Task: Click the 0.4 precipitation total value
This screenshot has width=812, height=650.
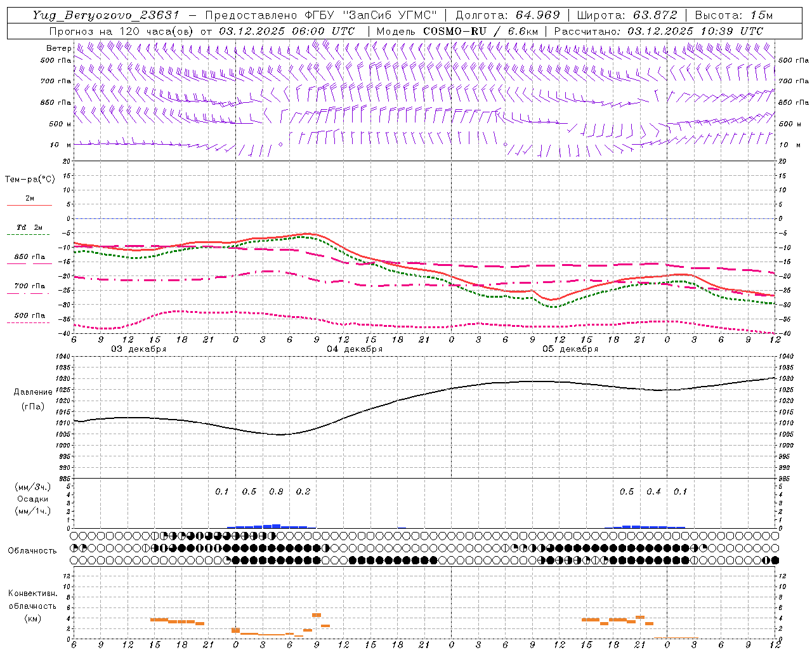Action: tap(653, 492)
